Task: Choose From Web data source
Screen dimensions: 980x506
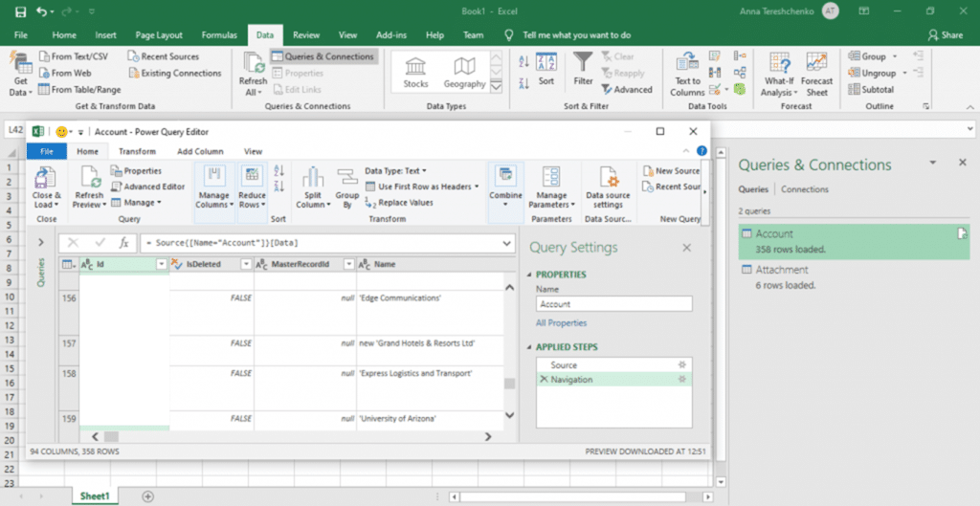Action: [65, 73]
